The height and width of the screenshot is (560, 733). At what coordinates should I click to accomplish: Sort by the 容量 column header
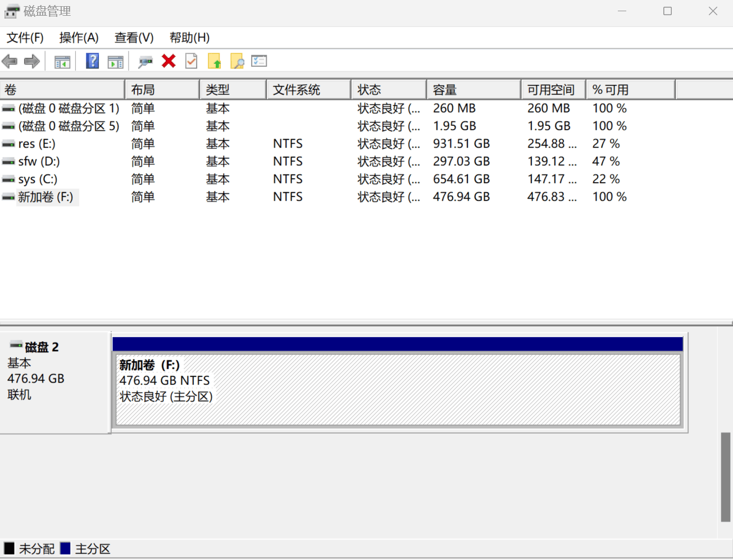click(x=473, y=90)
